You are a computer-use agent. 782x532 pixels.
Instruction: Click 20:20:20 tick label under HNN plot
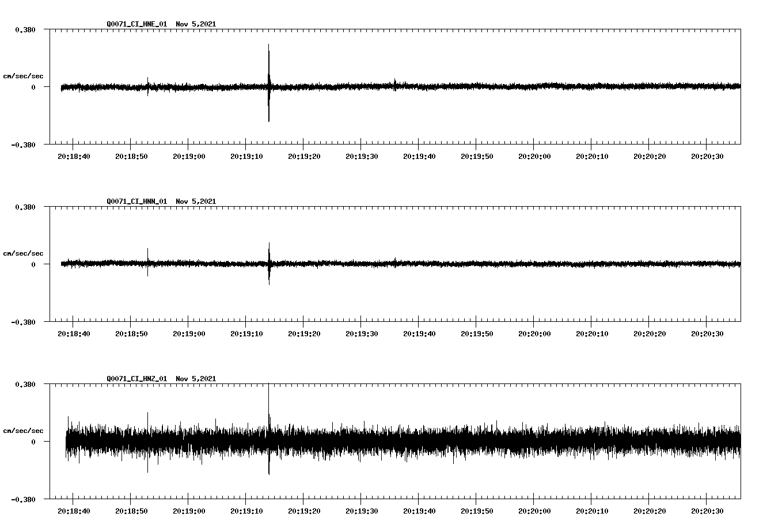pos(650,333)
